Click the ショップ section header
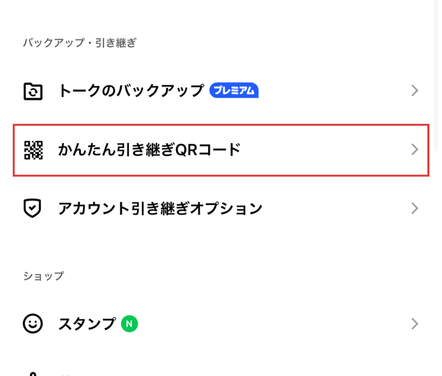442x376 pixels. click(x=43, y=276)
